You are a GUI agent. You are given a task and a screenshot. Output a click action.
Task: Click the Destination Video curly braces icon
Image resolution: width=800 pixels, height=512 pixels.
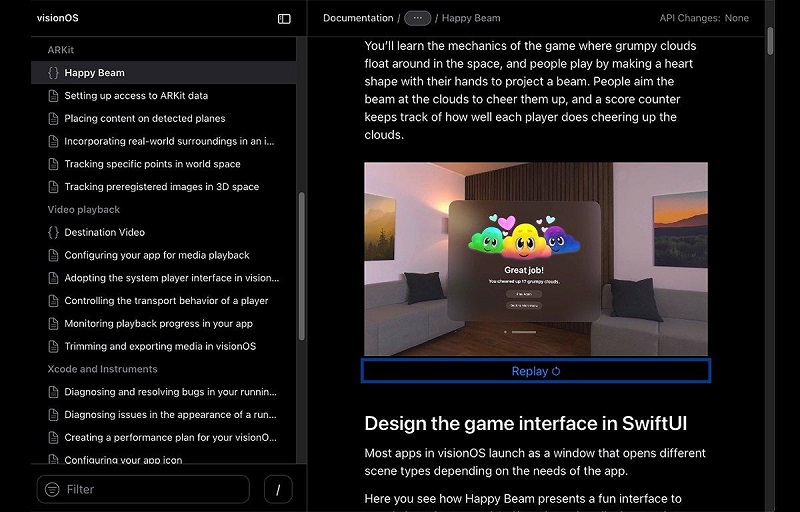(53, 232)
